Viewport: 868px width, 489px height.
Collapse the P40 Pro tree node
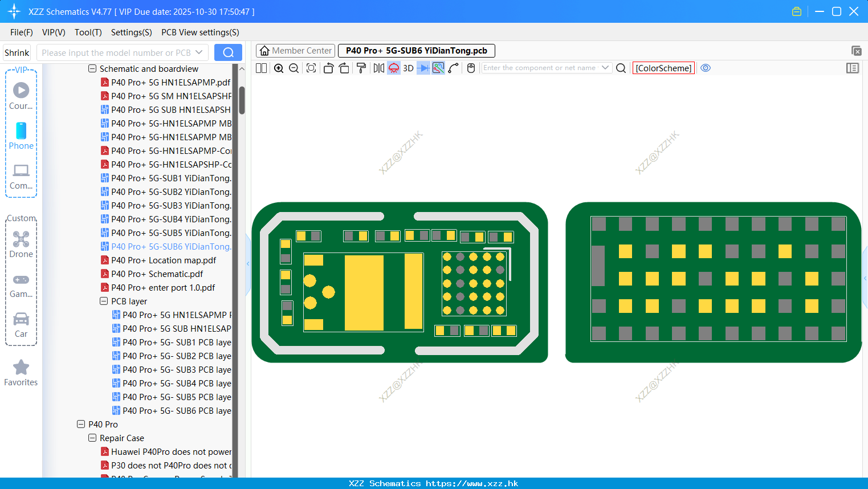pos(81,425)
